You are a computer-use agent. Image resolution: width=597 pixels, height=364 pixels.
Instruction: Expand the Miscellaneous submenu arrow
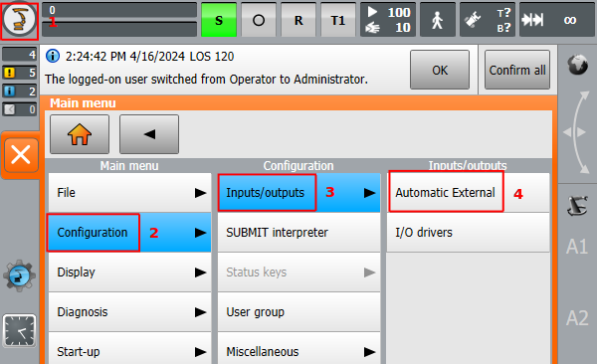point(369,352)
